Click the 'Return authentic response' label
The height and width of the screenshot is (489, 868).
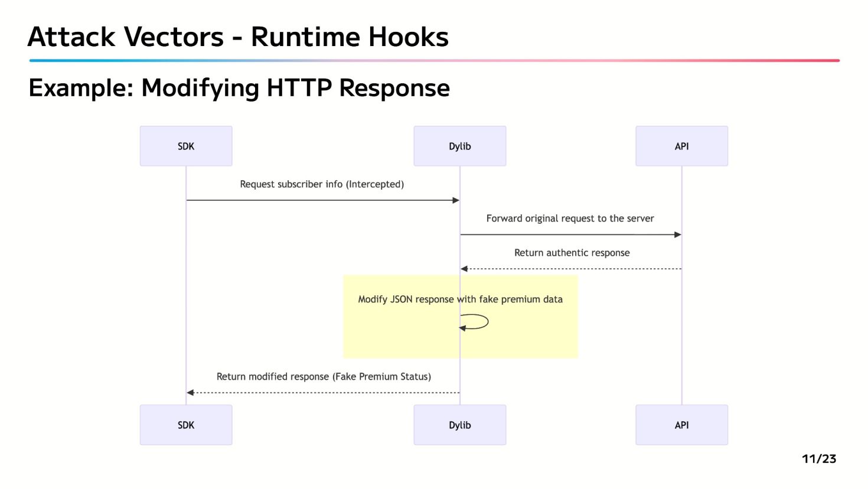tap(572, 253)
